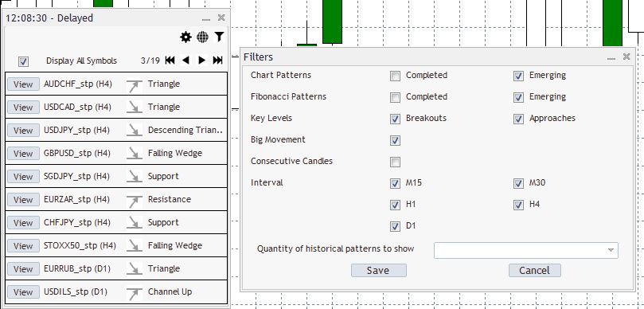
Task: Enable Chart Patterns Completed checkbox
Action: (x=395, y=76)
